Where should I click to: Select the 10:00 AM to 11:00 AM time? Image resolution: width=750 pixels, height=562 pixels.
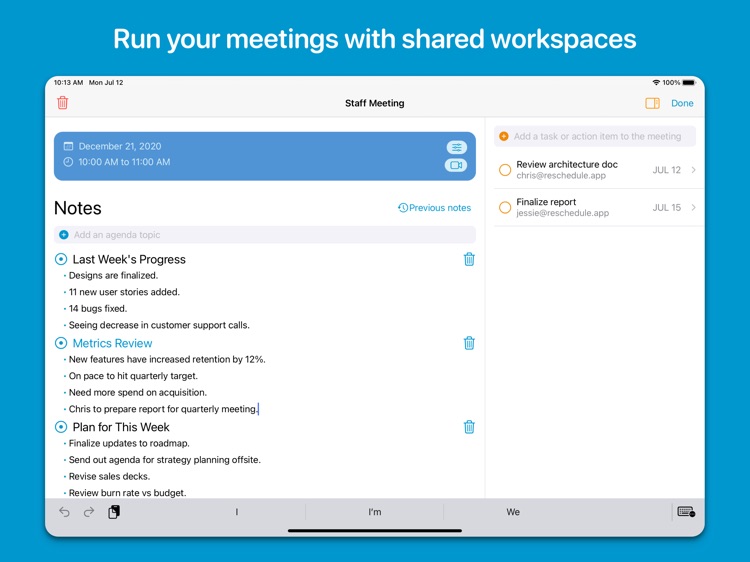pyautogui.click(x=124, y=162)
